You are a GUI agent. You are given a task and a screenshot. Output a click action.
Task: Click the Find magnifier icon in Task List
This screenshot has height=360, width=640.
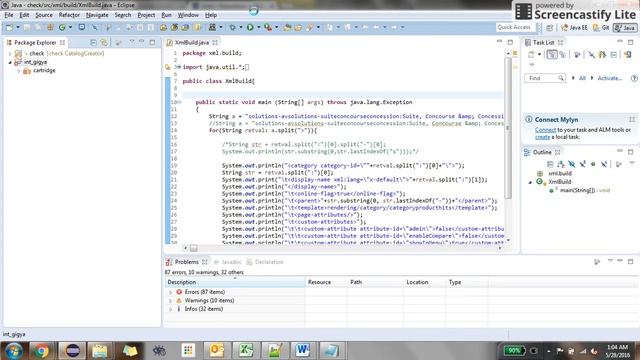coord(561,78)
